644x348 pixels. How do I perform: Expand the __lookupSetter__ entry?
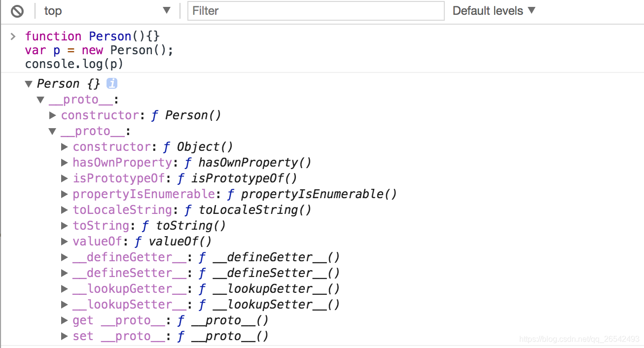click(x=65, y=305)
